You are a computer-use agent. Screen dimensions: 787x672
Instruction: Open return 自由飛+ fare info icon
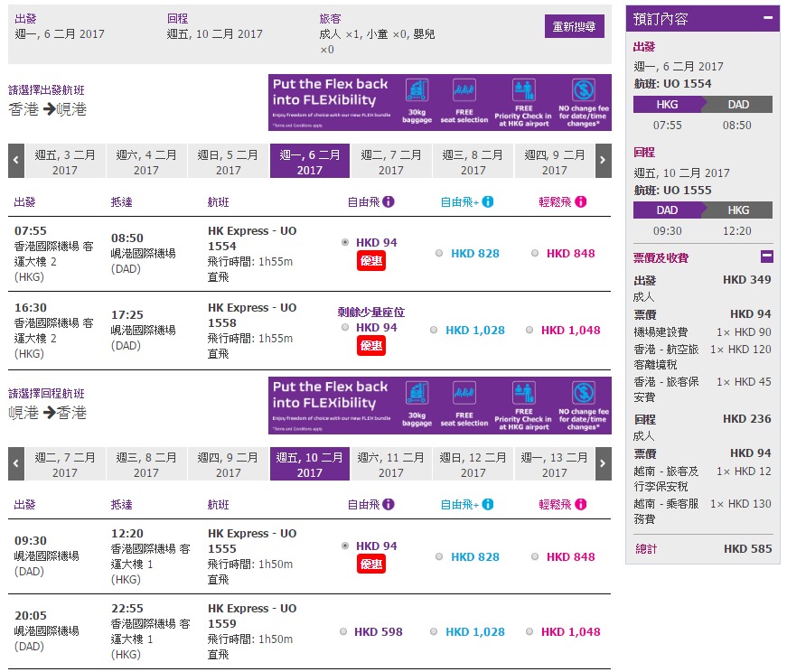click(x=488, y=504)
